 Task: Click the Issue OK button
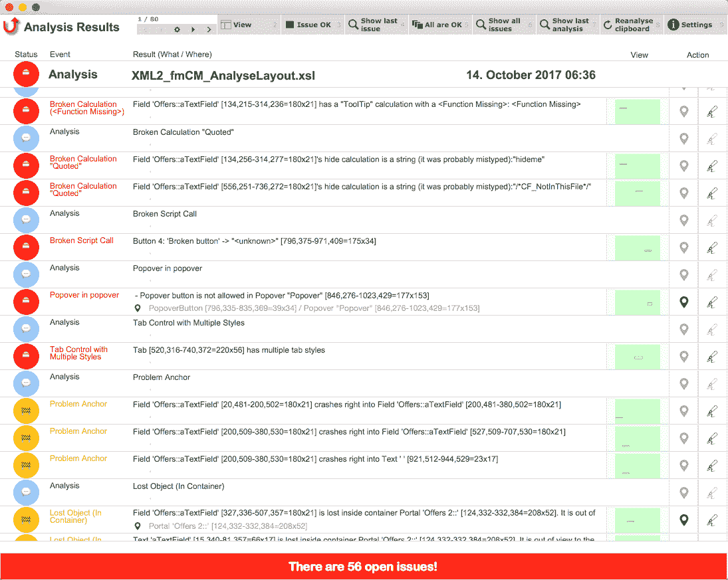(x=312, y=25)
